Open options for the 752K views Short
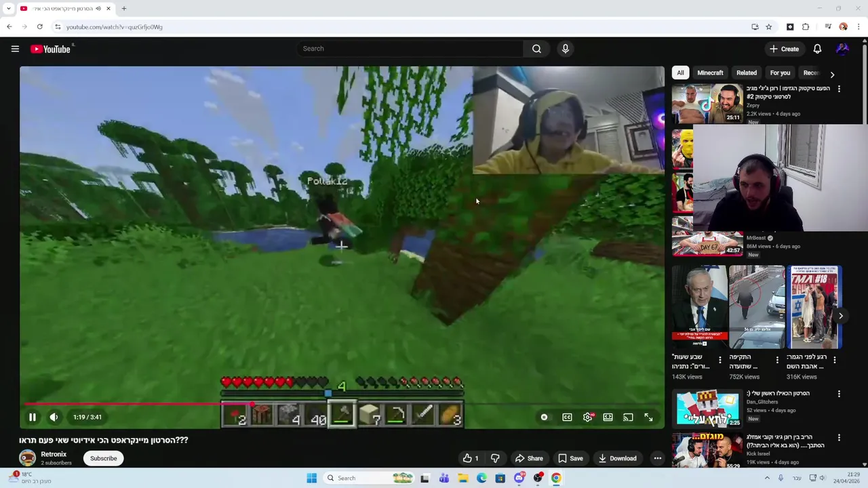868x488 pixels. 777,360
